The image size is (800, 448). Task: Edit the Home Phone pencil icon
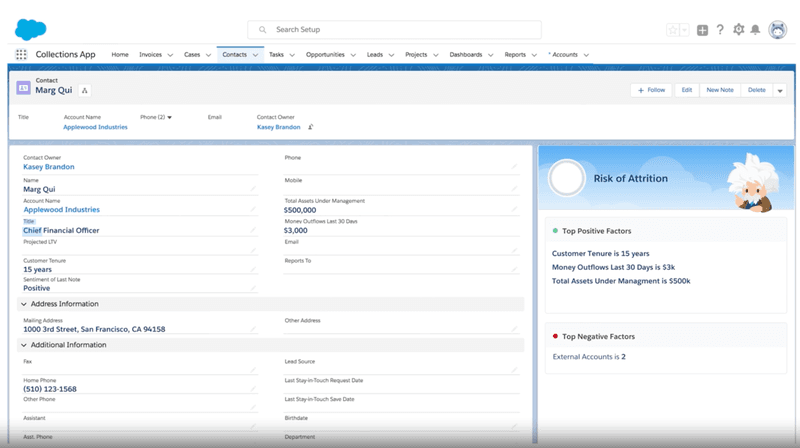pyautogui.click(x=253, y=389)
